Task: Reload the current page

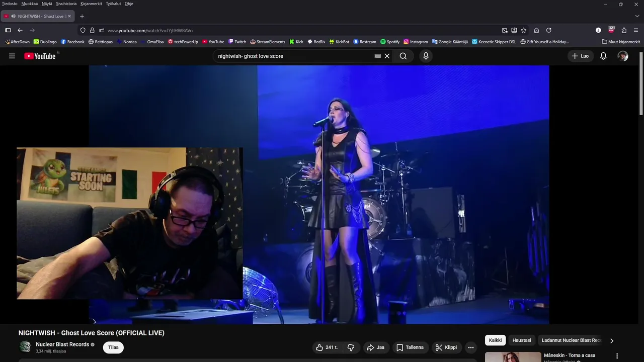Action: (x=549, y=30)
